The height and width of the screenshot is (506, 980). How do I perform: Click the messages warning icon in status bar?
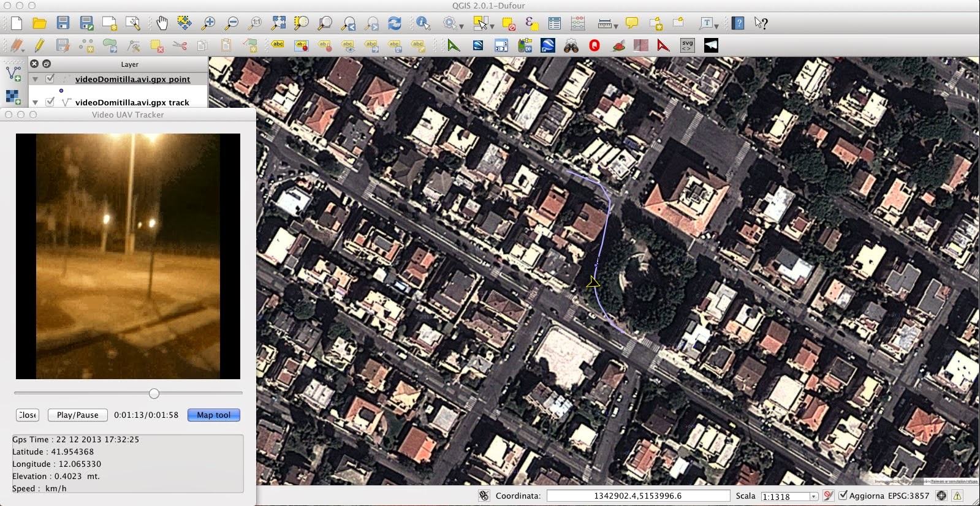click(957, 496)
